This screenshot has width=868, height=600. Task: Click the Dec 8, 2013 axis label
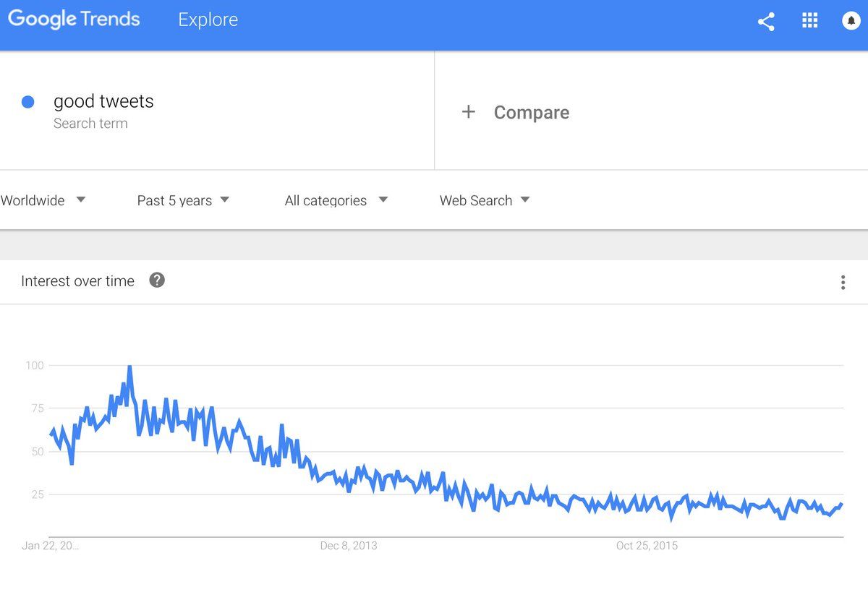tap(349, 546)
